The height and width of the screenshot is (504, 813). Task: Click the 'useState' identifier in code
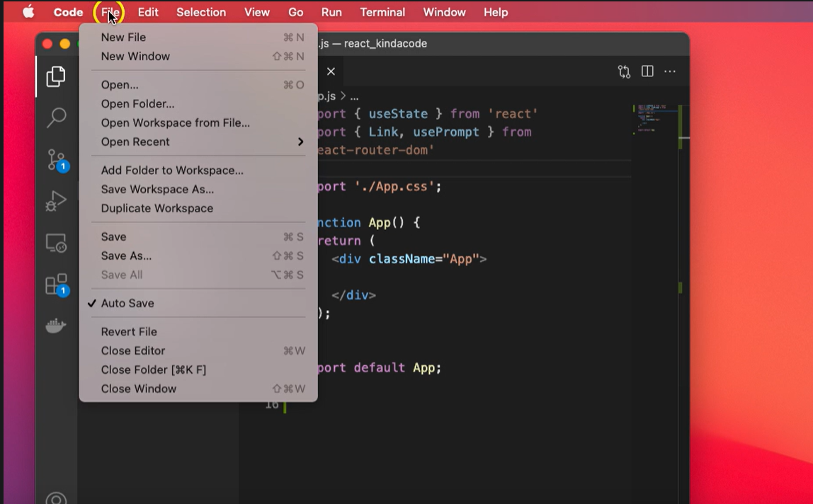pos(398,113)
